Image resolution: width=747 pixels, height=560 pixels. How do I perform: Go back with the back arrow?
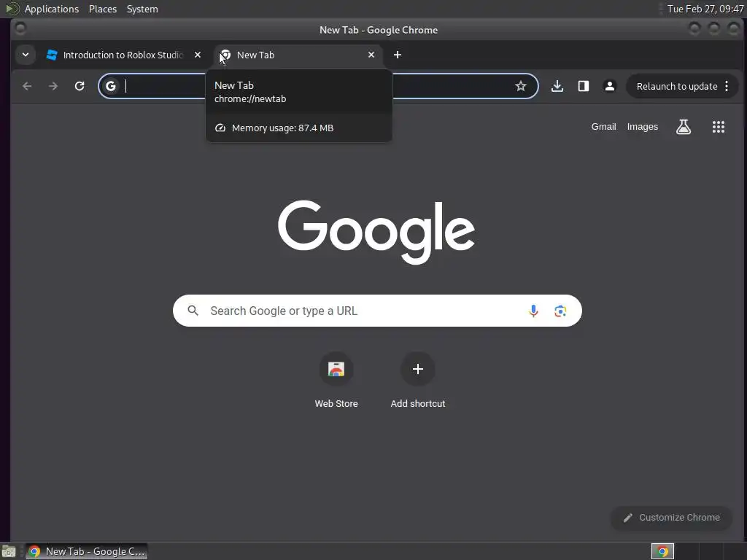point(27,86)
